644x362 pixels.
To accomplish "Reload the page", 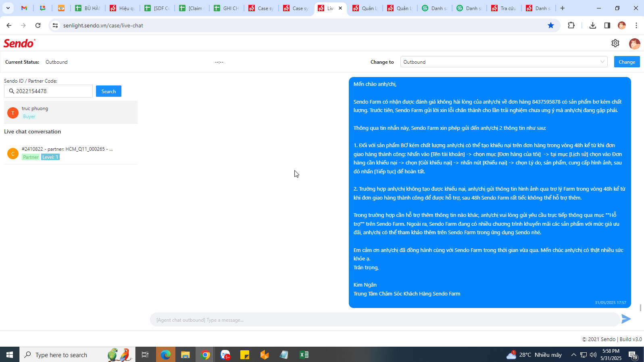I will [x=38, y=25].
